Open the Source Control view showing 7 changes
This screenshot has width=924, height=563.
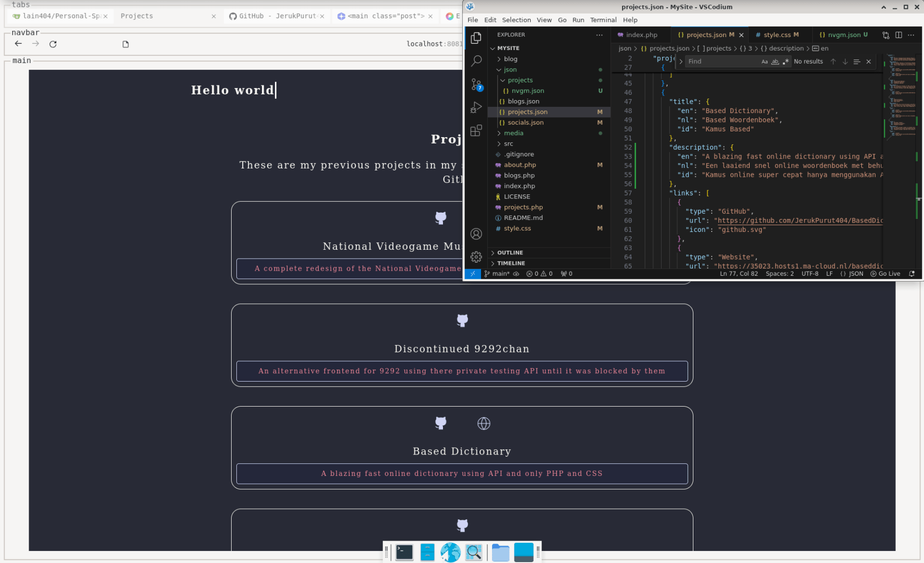pyautogui.click(x=475, y=84)
